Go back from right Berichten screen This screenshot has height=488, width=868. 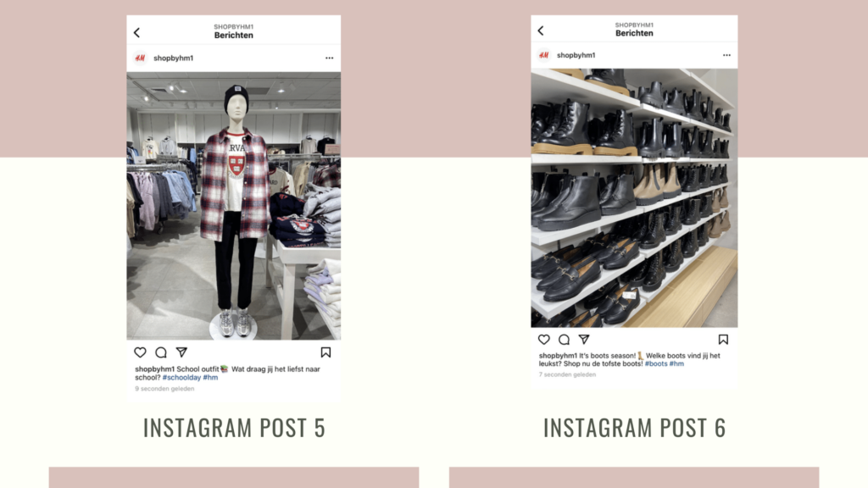[541, 30]
